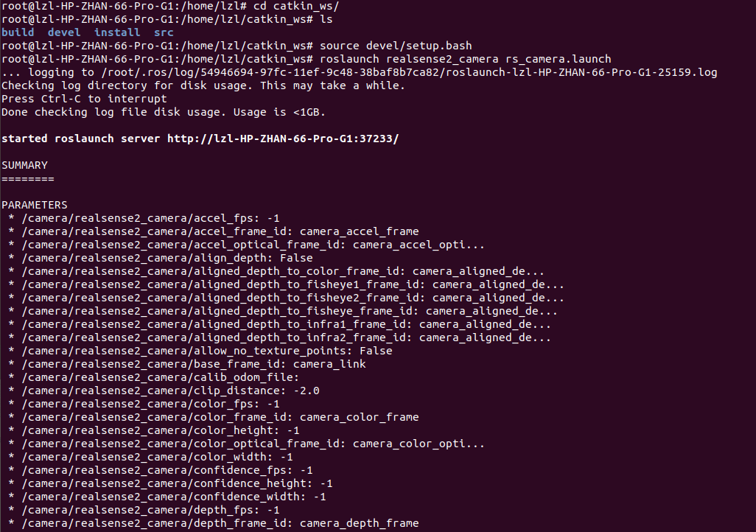Click the 'cd catkin_ws/' command text
The height and width of the screenshot is (532, 756).
[300, 6]
